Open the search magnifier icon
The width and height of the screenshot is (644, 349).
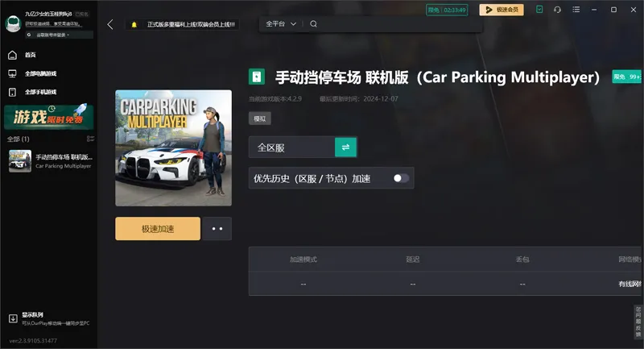313,24
